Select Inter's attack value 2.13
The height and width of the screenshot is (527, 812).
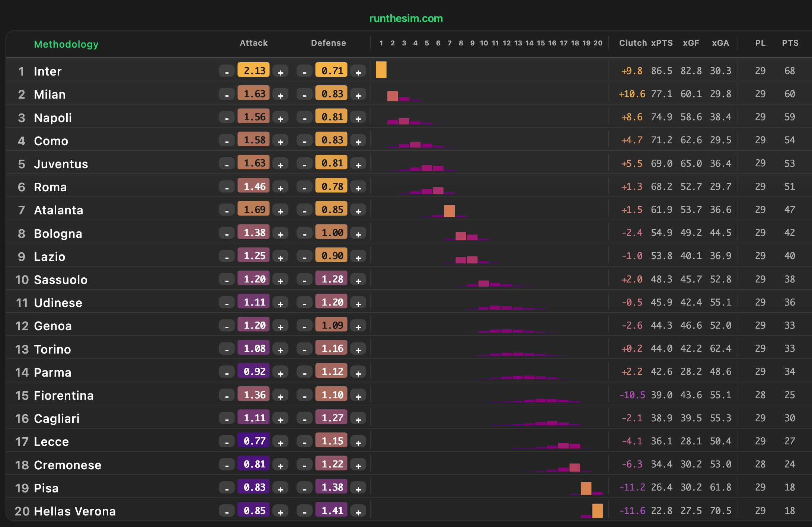[254, 70]
